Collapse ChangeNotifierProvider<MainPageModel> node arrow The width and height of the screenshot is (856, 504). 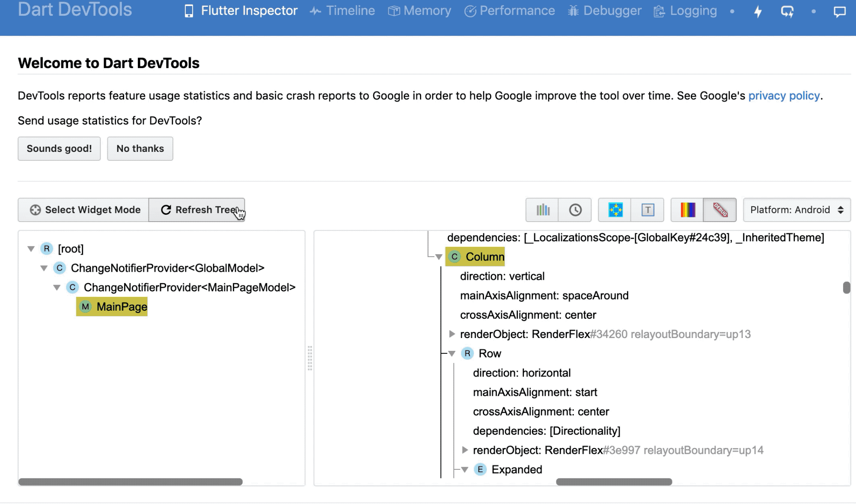[x=56, y=288]
